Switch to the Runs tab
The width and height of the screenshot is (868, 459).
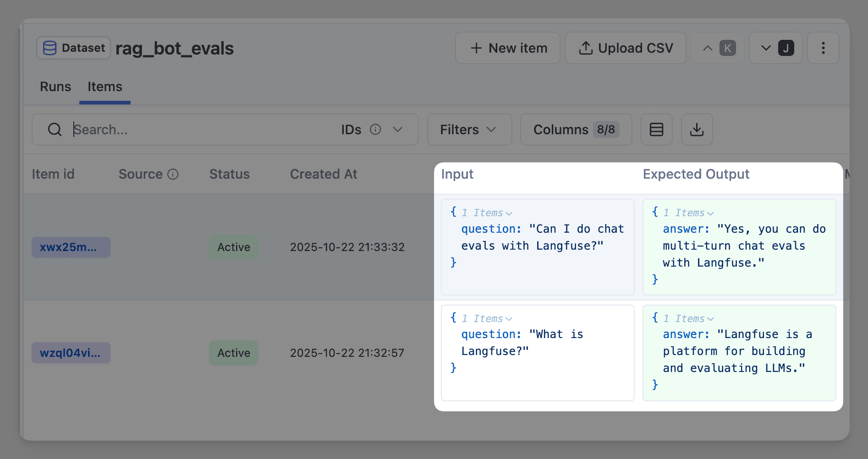point(55,87)
